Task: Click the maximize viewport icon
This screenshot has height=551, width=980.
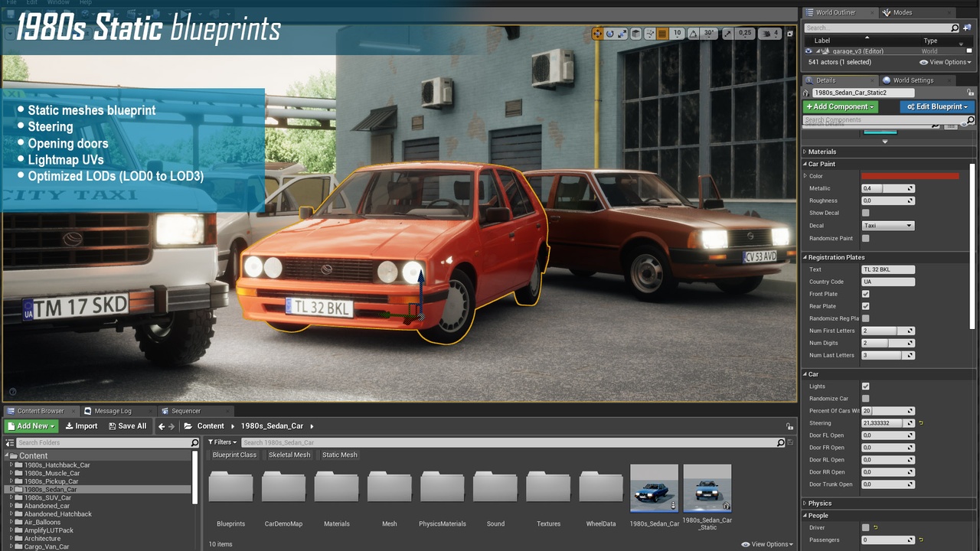Action: click(x=789, y=34)
